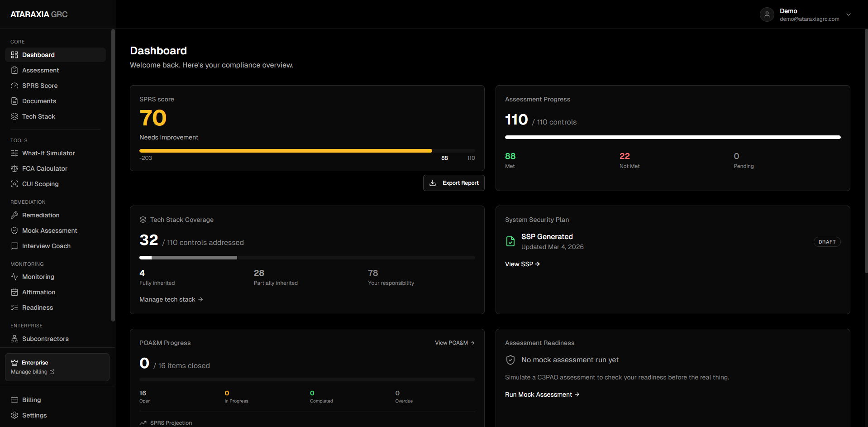Click the DRAFT status badge
The image size is (868, 427).
[827, 242]
